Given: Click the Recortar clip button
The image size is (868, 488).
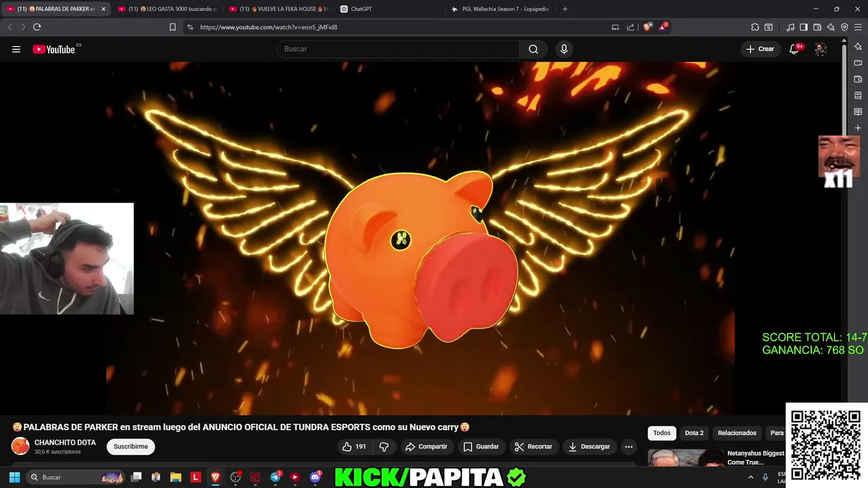Looking at the screenshot, I should pos(533,447).
